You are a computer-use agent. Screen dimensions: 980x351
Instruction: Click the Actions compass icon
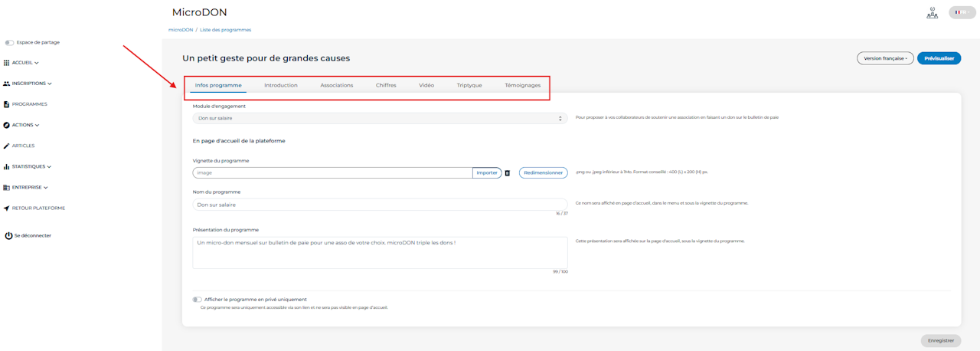(7, 125)
